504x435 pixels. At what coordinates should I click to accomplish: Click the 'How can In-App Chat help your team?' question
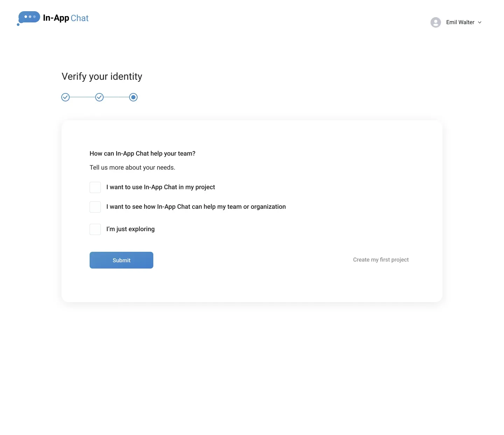pos(142,154)
